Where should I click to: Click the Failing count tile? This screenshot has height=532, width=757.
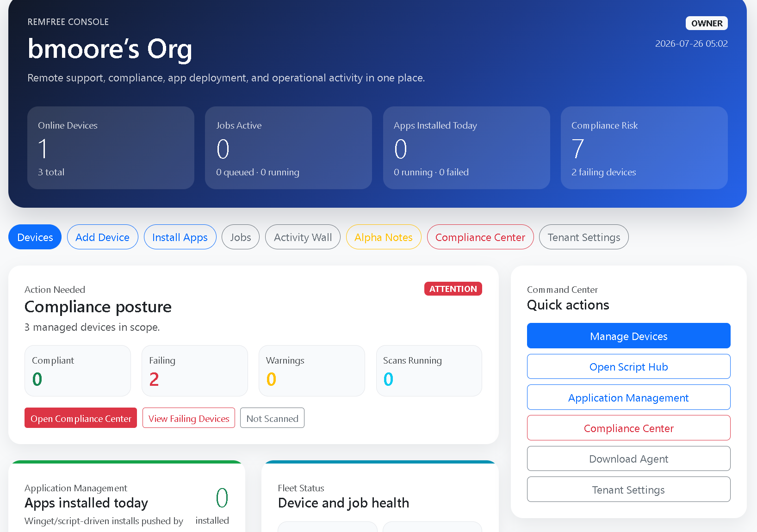[x=195, y=371]
